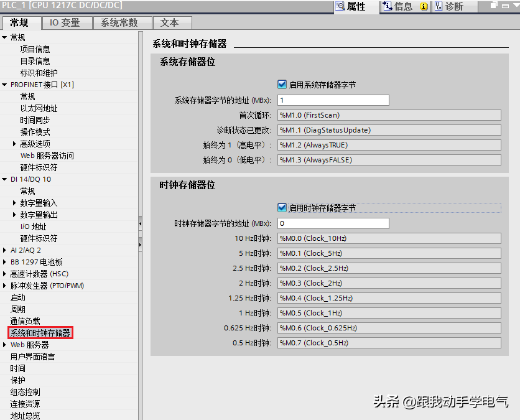Click the %M0.7 (Clock_0.5Hz) field
This screenshot has width=520, height=420.
click(x=389, y=343)
